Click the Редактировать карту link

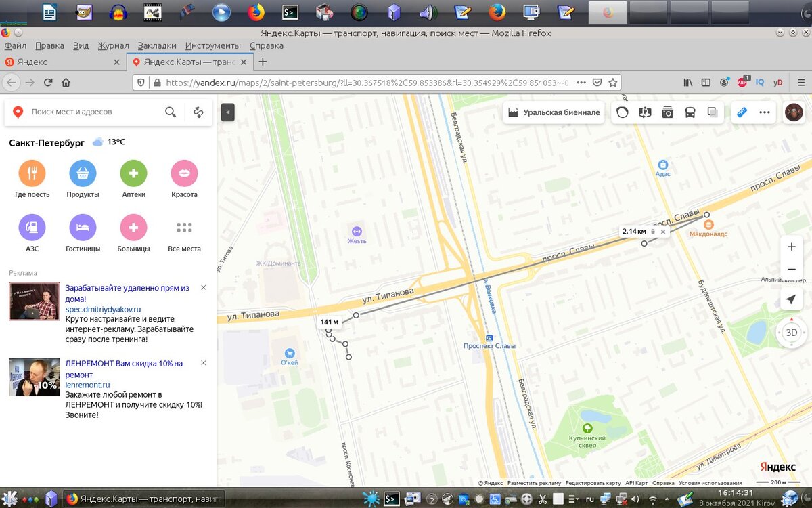coord(593,483)
